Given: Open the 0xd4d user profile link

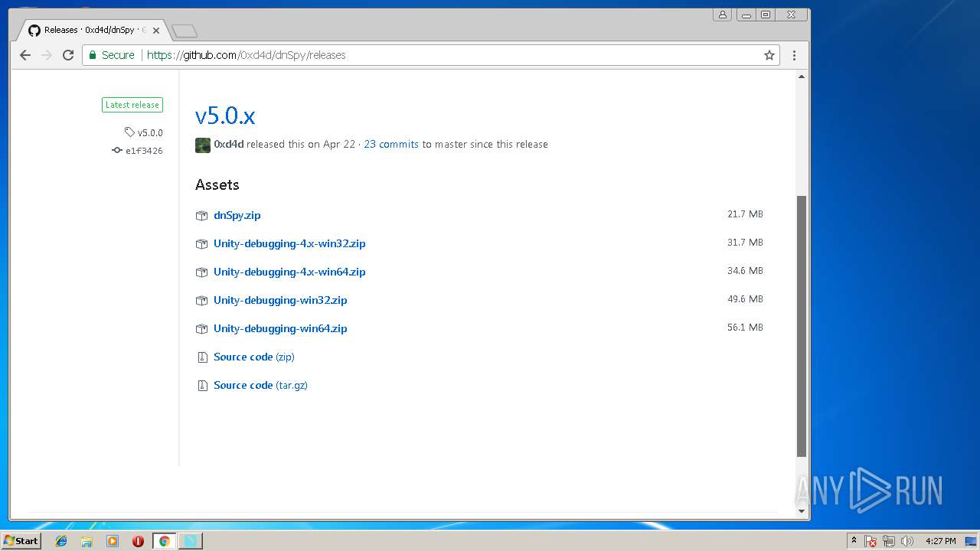Looking at the screenshot, I should click(x=228, y=144).
